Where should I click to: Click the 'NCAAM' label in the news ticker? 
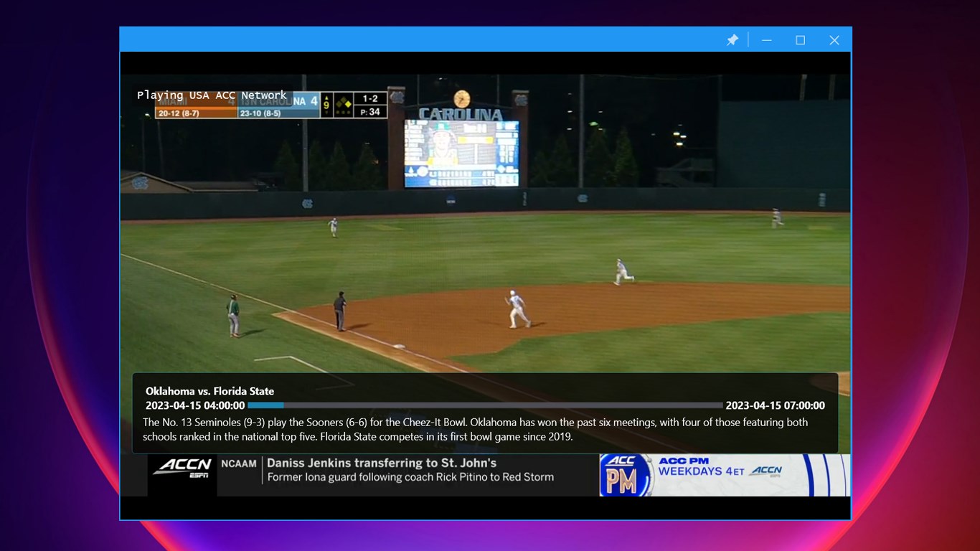[x=238, y=463]
